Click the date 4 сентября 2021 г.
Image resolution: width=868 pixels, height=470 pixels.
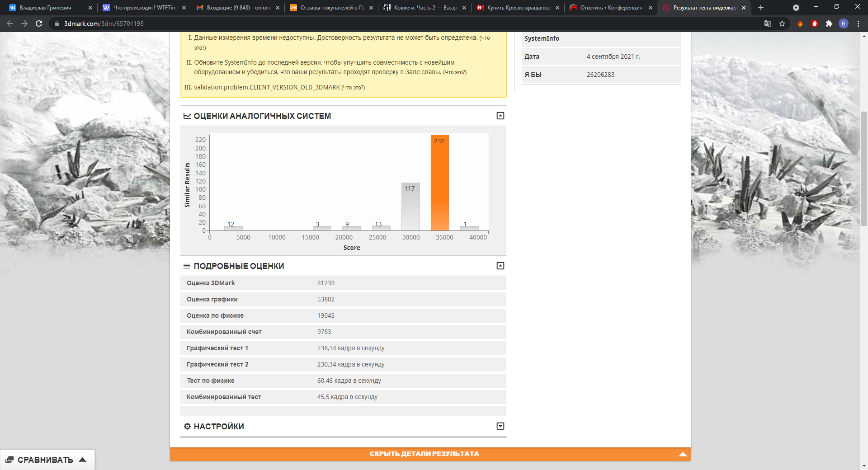[x=613, y=56]
